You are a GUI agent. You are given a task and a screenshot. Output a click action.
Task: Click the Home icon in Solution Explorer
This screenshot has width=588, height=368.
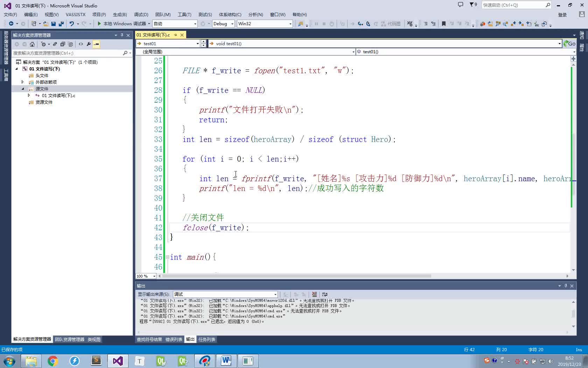[32, 44]
